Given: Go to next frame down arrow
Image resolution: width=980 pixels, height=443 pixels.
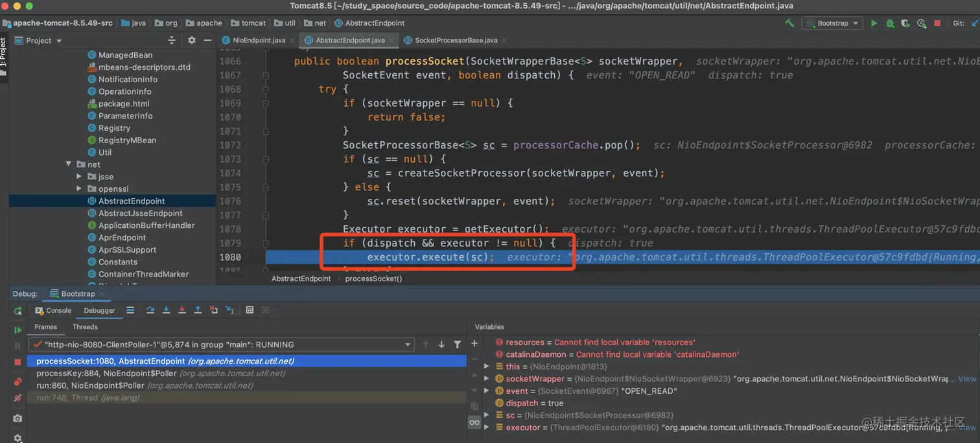Looking at the screenshot, I should click(x=441, y=345).
